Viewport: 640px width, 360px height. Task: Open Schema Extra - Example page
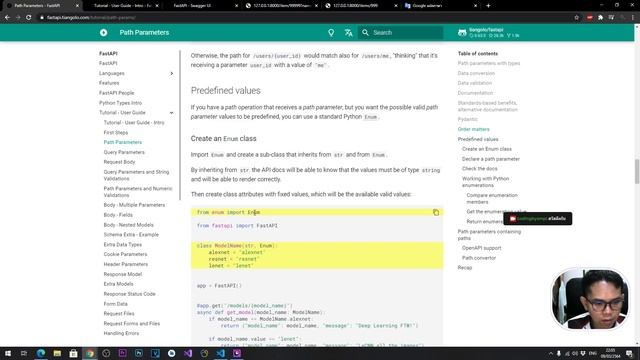131,235
